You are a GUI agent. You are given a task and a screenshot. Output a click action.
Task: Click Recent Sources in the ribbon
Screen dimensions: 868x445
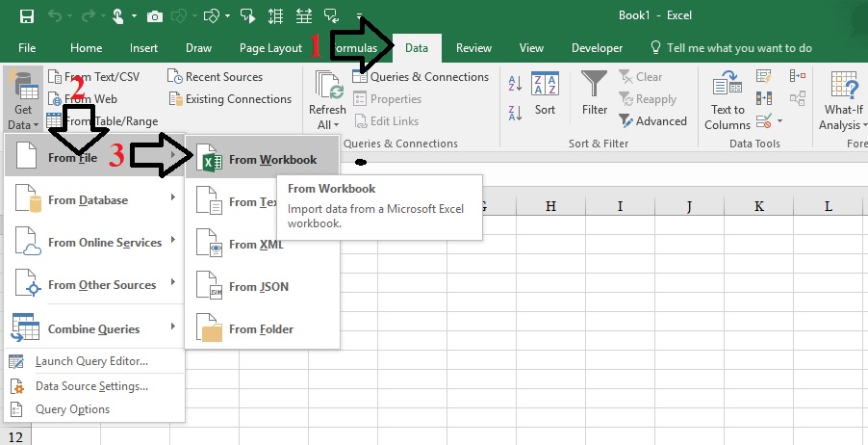point(216,76)
